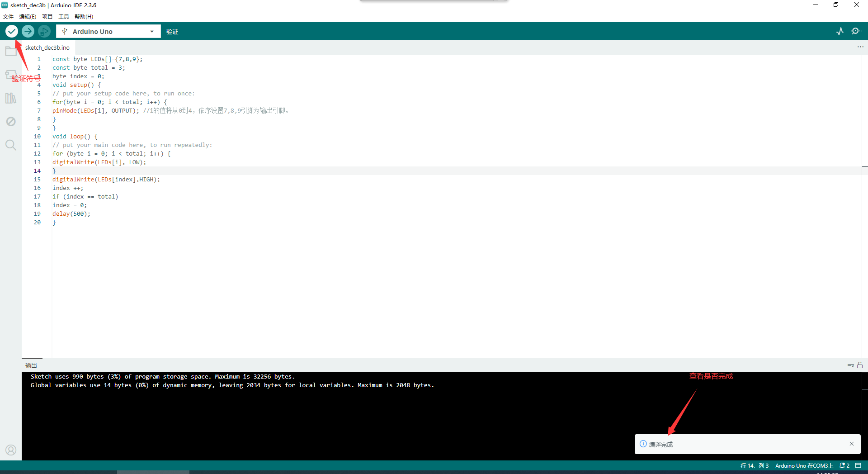Click the notifications bell showing 2
Screen dimensions: 868x474
tap(844, 465)
